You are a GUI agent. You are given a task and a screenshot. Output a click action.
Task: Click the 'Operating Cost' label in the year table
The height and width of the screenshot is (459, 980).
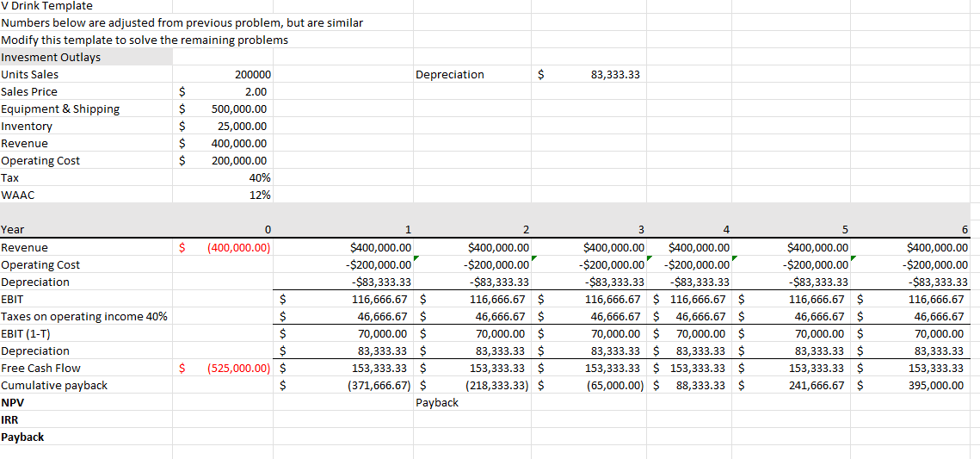[x=40, y=264]
